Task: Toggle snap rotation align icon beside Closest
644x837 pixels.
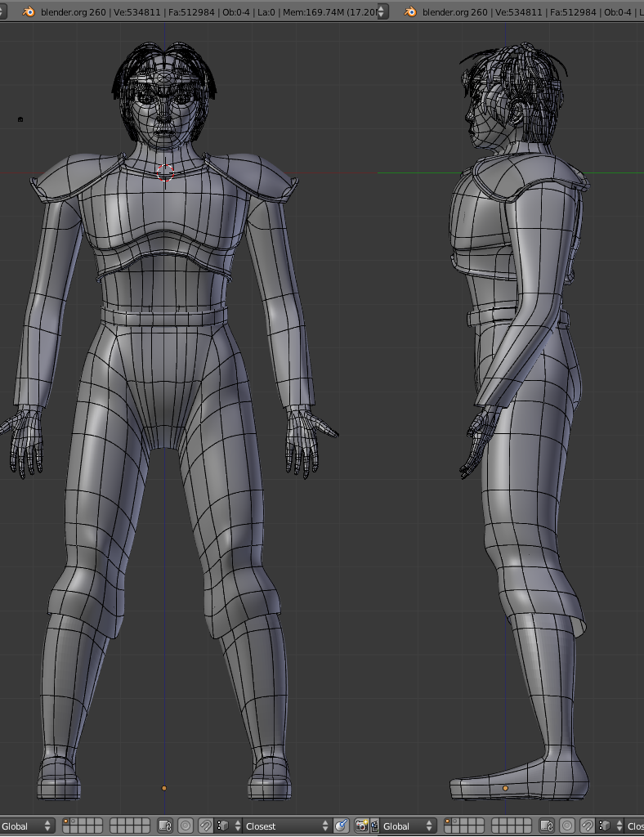Action: pos(342,826)
